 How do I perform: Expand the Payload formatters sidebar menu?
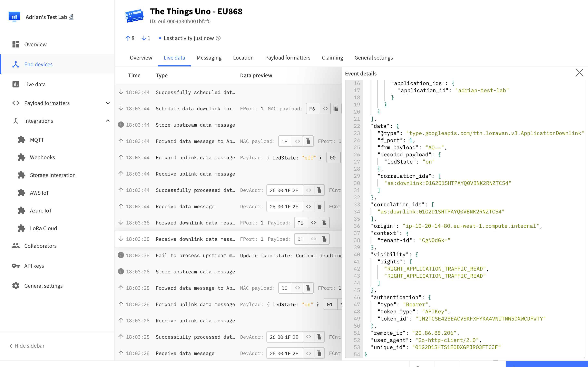click(x=108, y=103)
